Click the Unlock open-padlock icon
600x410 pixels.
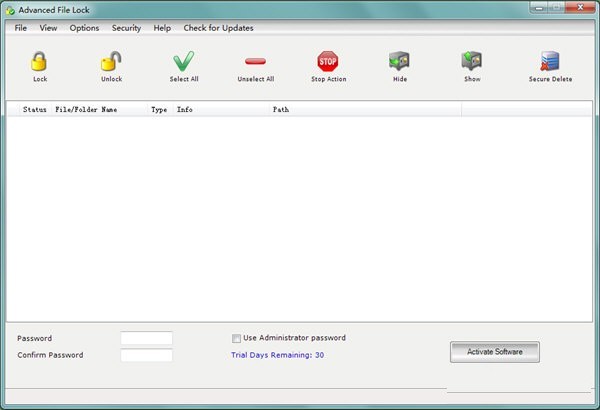tap(111, 61)
